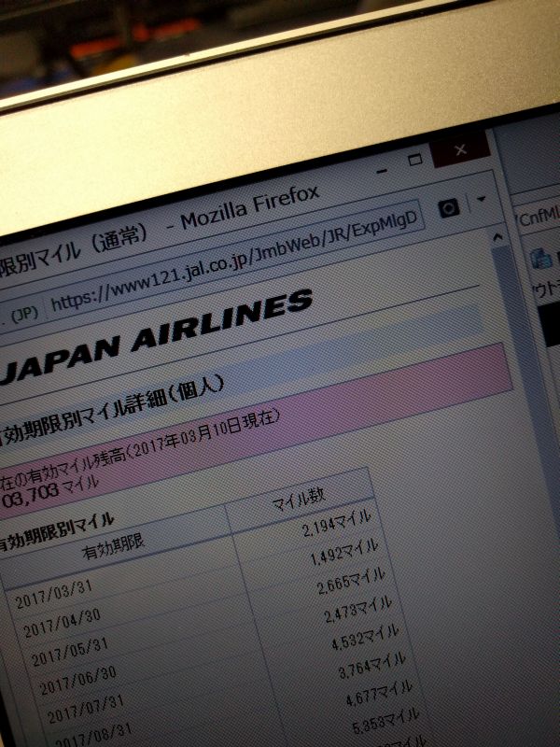Click the reader/screenshot icon beside the address bar

(449, 208)
